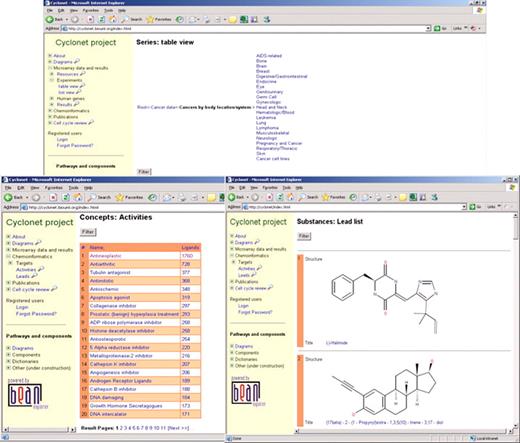This screenshot has width=520, height=443.
Task: Go to result page 2 in Activities
Action: 121,428
